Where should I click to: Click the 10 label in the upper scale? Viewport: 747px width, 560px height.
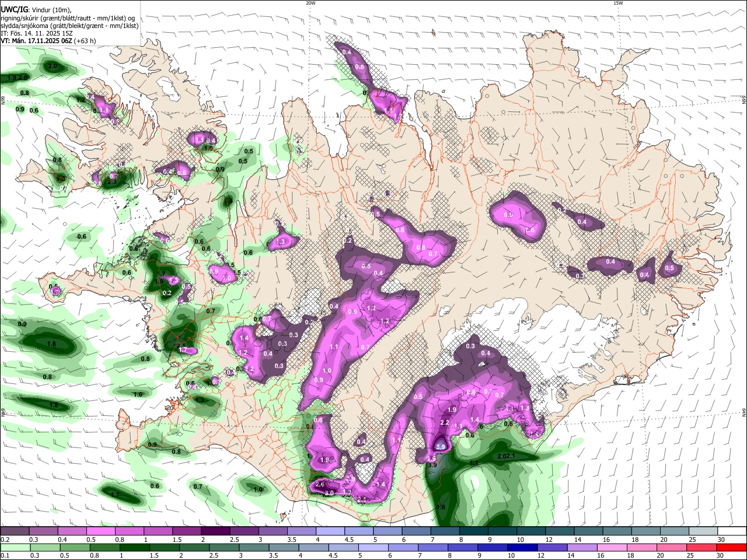pyautogui.click(x=519, y=540)
